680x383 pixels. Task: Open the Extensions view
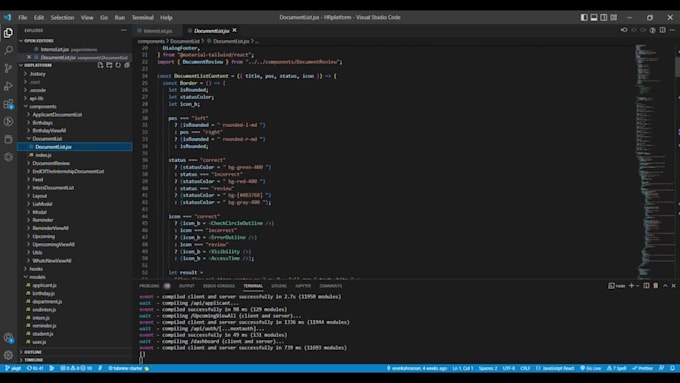(x=8, y=104)
